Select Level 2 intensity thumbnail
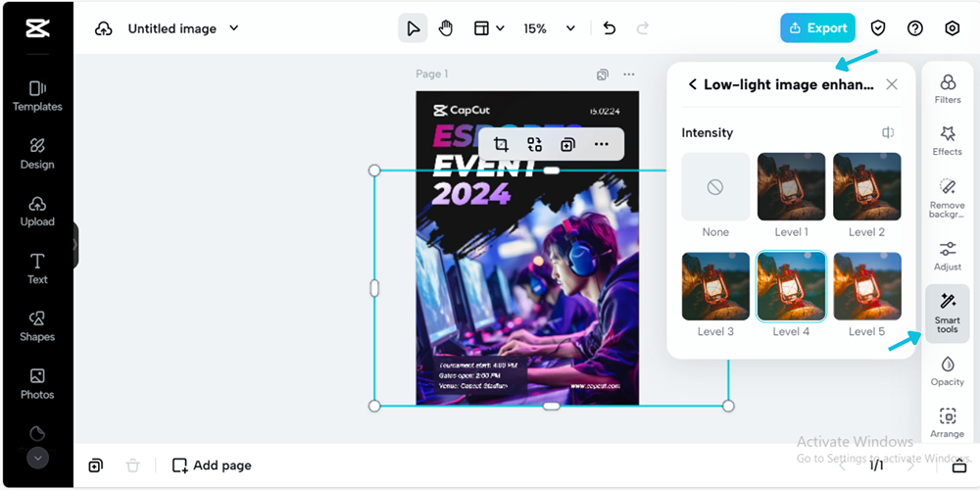Screen dimensions: 980x490 coord(867,187)
